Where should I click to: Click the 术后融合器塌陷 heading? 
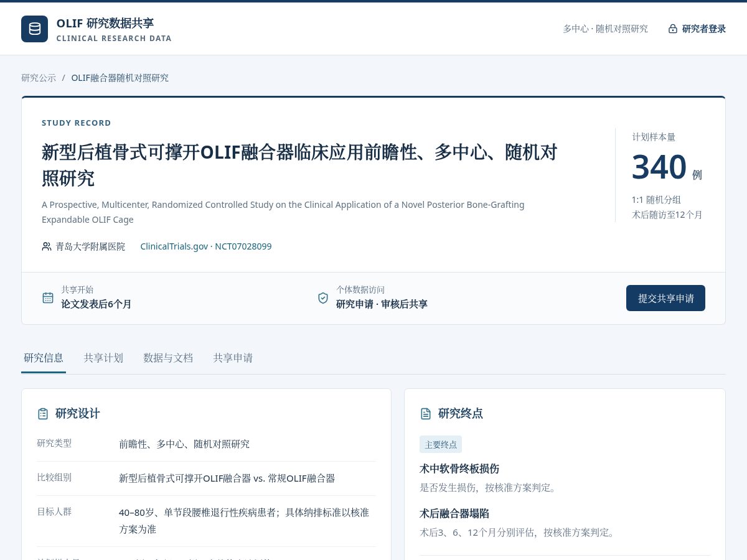coord(454,513)
